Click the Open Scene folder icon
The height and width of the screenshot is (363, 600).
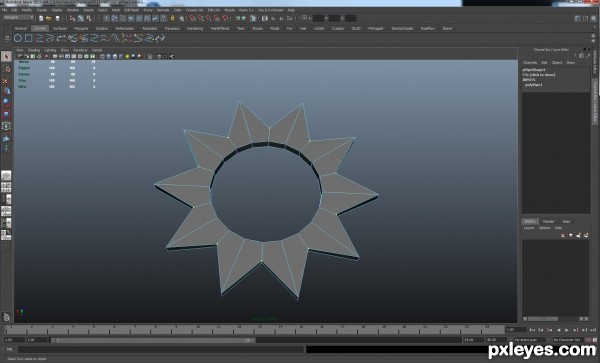coord(49,18)
